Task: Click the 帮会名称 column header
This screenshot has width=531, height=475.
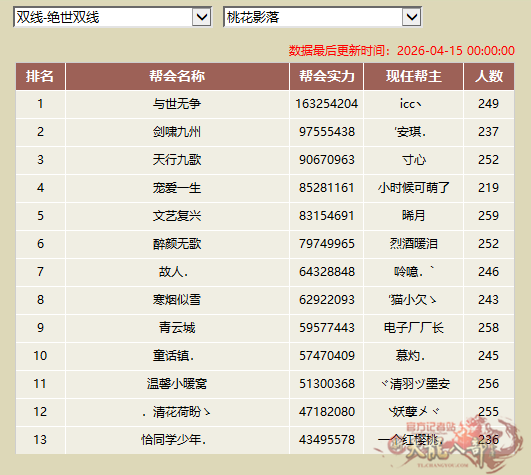Action: click(x=177, y=76)
